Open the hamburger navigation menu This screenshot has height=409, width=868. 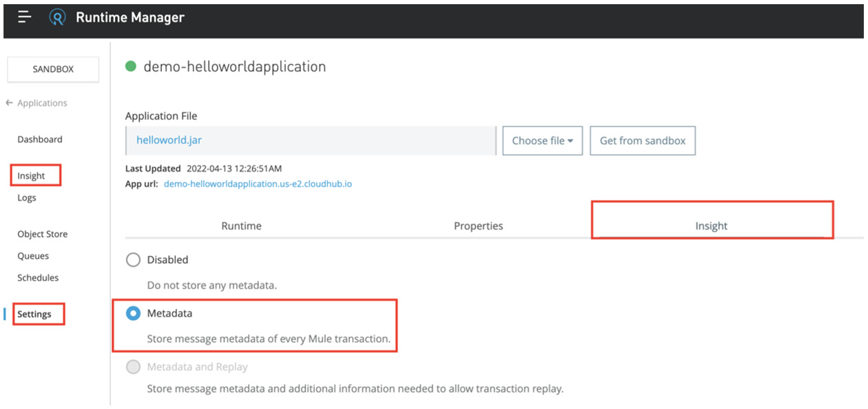click(24, 17)
